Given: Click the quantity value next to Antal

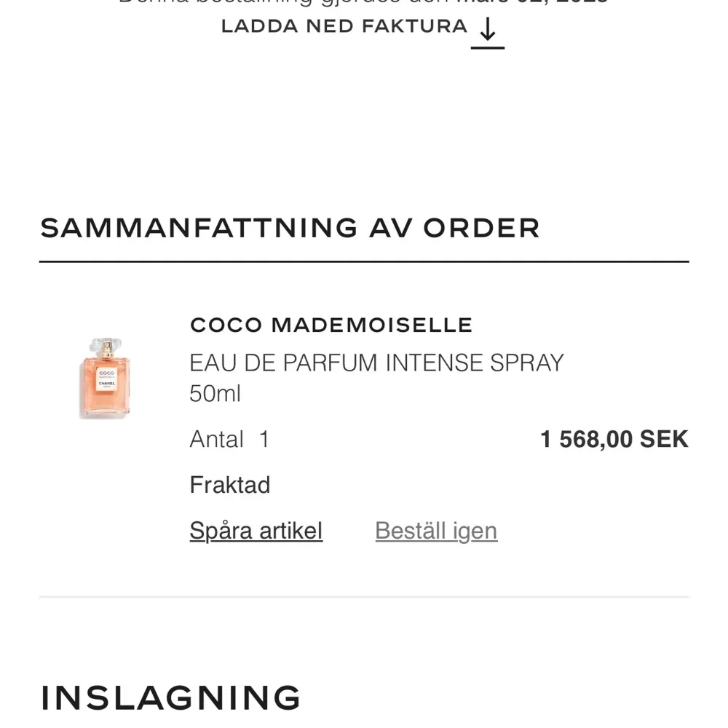Looking at the screenshot, I should (265, 439).
